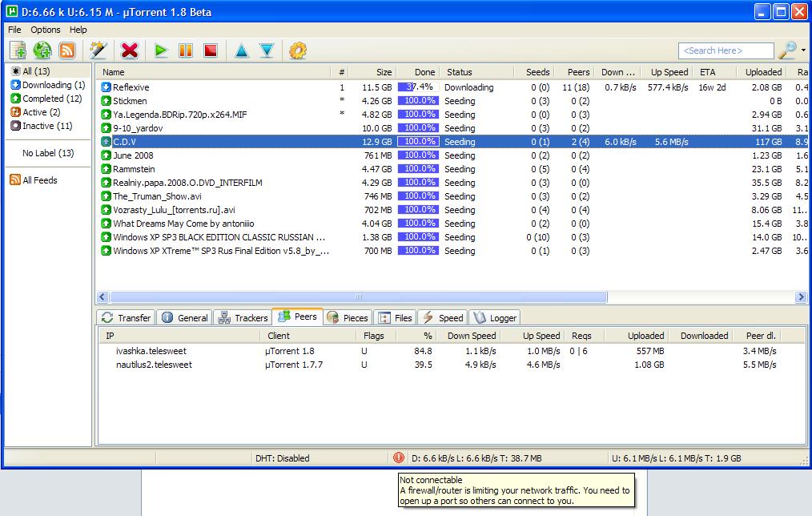Stop torrent with the red stop icon
The width and height of the screenshot is (812, 516).
pos(211,50)
